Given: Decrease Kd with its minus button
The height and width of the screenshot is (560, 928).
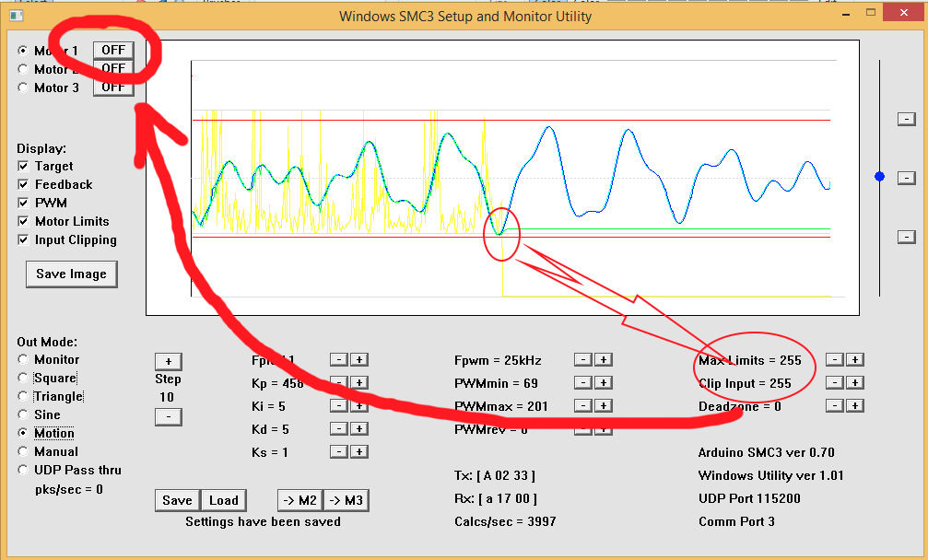Looking at the screenshot, I should coord(338,428).
